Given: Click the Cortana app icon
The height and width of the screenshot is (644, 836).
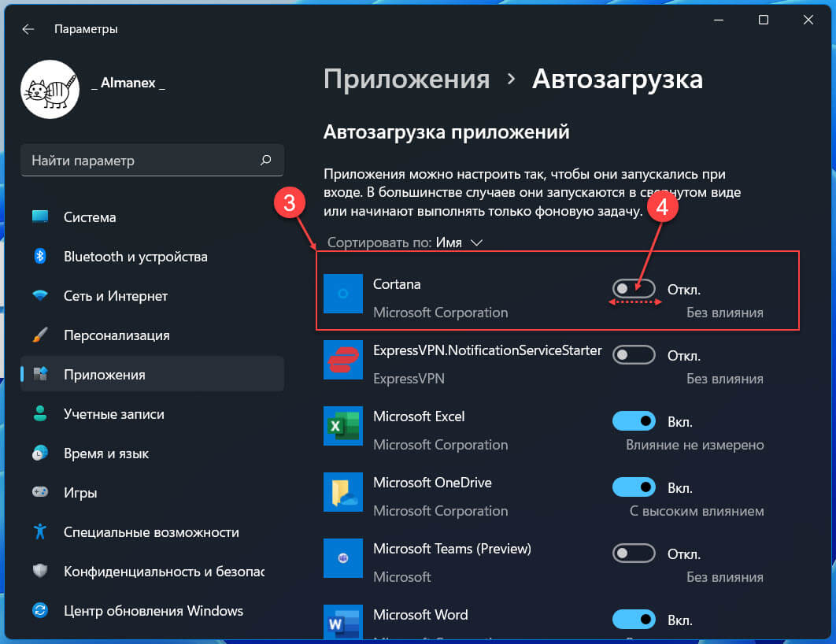Looking at the screenshot, I should tap(343, 293).
